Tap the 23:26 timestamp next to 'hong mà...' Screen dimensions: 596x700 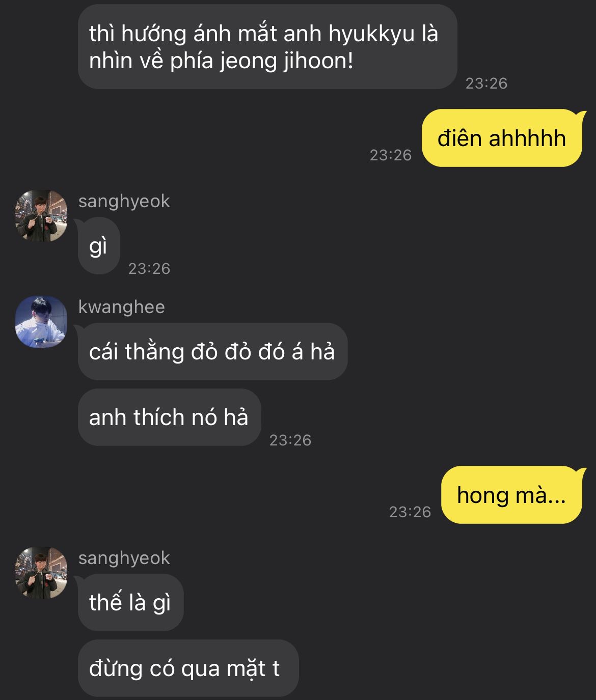pos(410,512)
